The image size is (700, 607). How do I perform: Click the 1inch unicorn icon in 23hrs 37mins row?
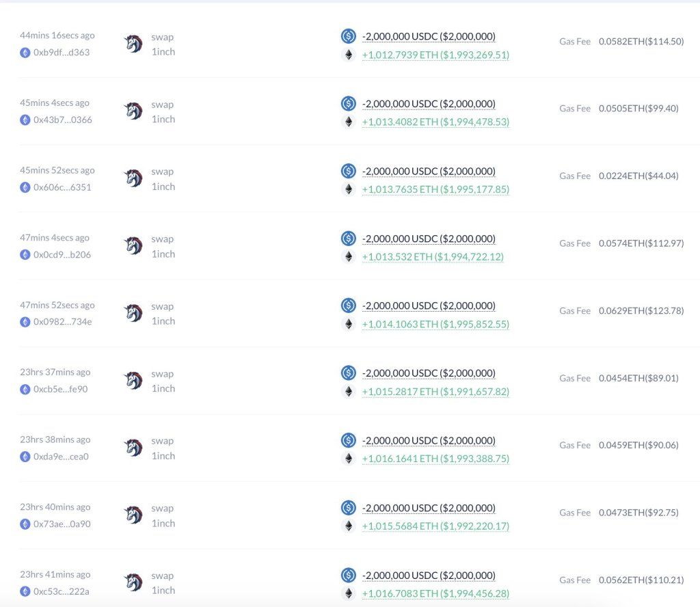tap(133, 380)
